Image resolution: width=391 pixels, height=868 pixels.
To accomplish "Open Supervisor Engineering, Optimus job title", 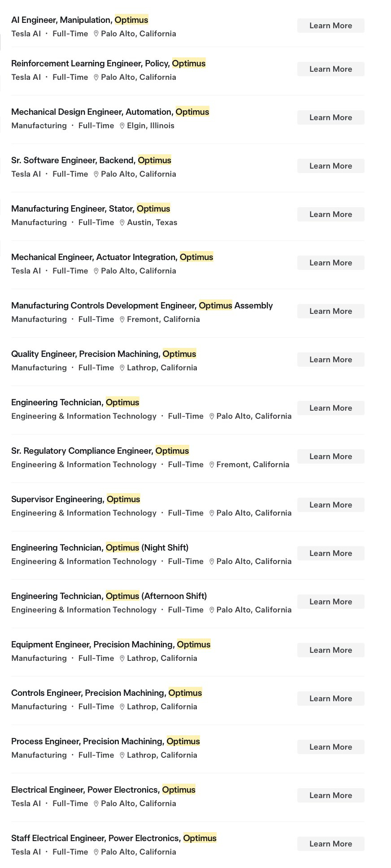I will [76, 499].
